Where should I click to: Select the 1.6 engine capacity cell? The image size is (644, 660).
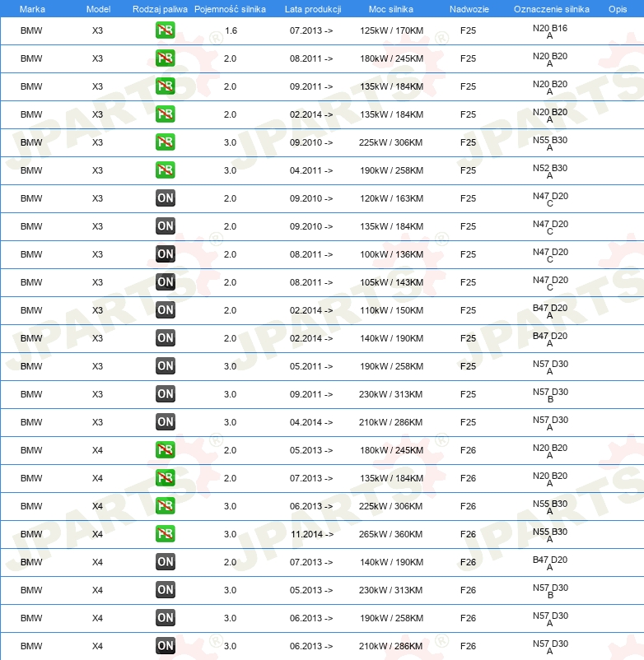[x=231, y=30]
